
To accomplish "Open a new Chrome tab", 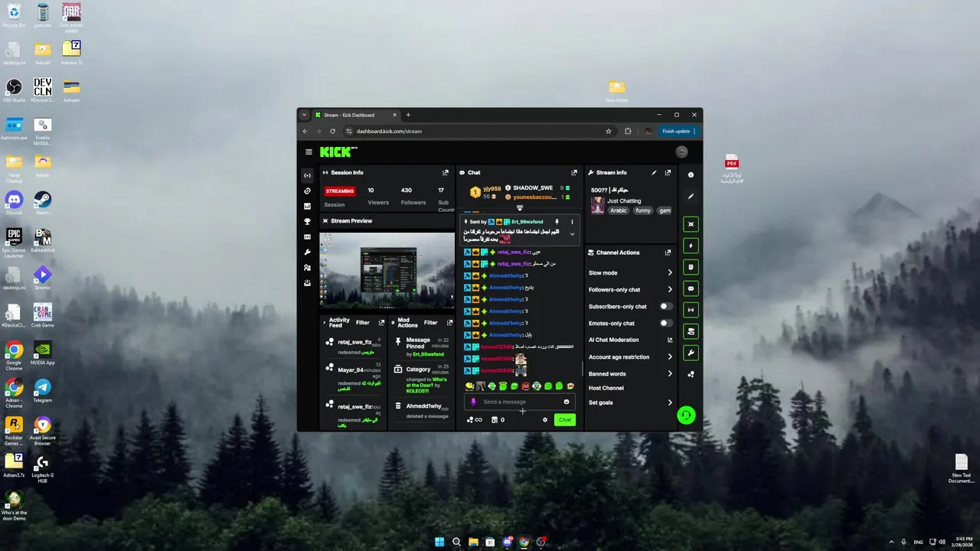I will pos(408,115).
